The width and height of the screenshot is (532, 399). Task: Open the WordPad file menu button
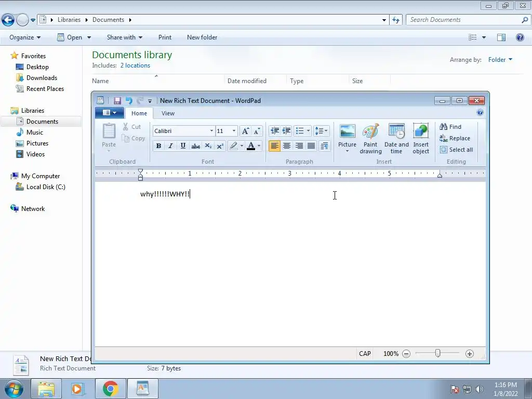click(109, 113)
